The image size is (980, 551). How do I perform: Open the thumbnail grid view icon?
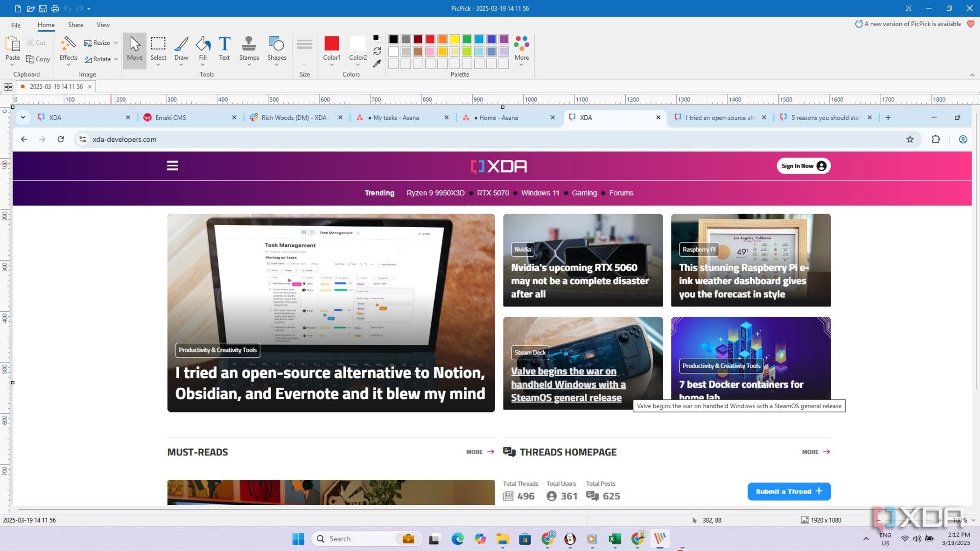[x=8, y=87]
